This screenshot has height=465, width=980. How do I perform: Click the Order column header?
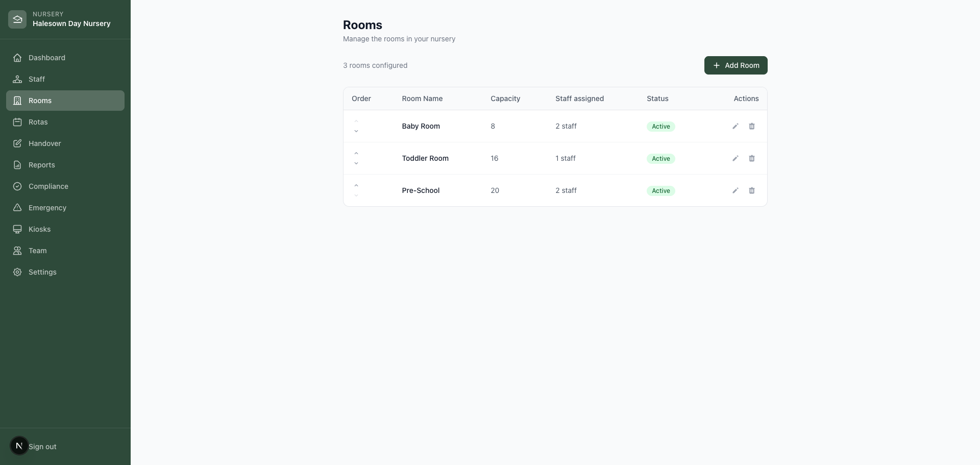(361, 99)
